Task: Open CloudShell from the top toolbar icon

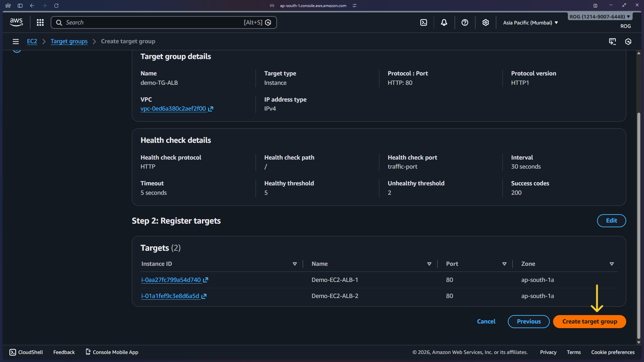Action: (x=424, y=22)
